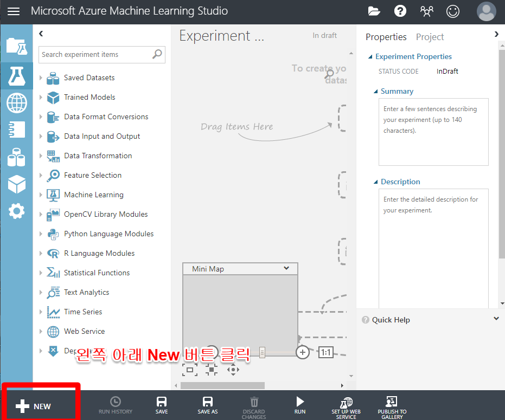Click the Summary text box
Image resolution: width=505 pixels, height=420 pixels.
click(433, 132)
